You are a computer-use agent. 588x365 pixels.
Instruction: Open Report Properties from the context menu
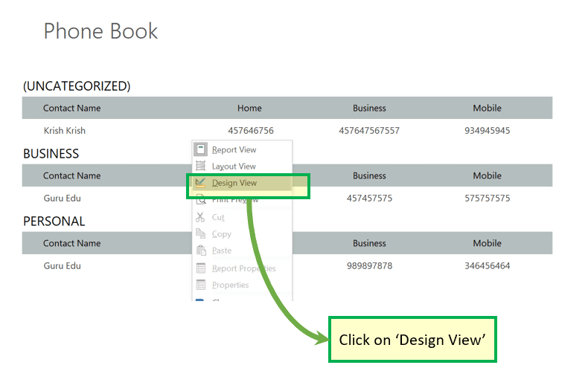[243, 268]
